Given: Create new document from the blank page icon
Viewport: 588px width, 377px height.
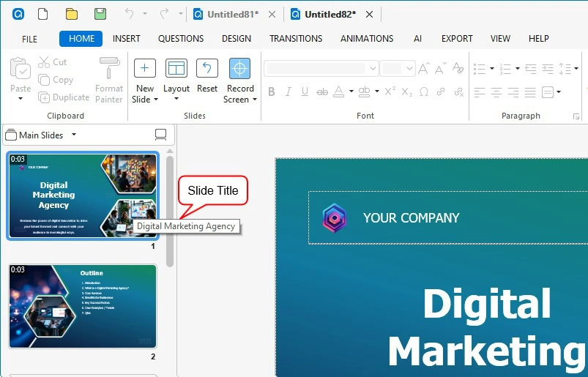Looking at the screenshot, I should point(43,14).
